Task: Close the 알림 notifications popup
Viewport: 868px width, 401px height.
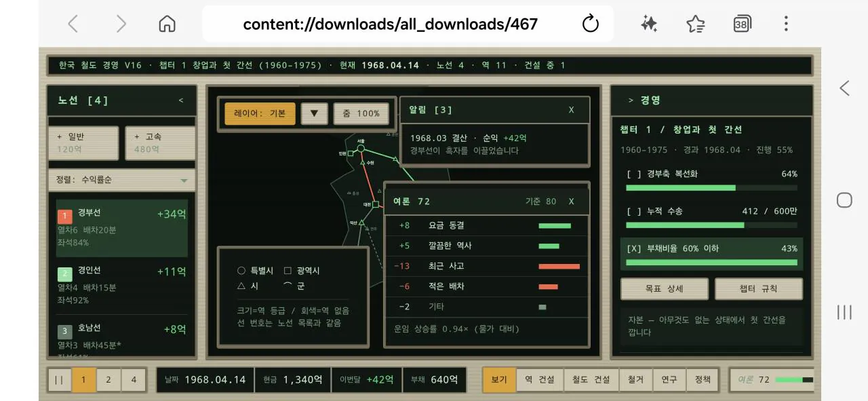Action: coord(571,110)
